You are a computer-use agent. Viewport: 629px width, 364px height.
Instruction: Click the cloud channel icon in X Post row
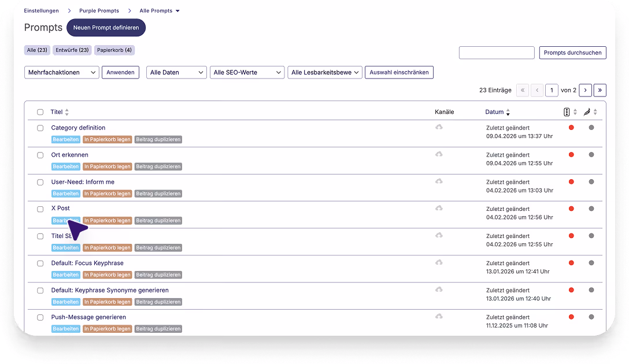439,208
